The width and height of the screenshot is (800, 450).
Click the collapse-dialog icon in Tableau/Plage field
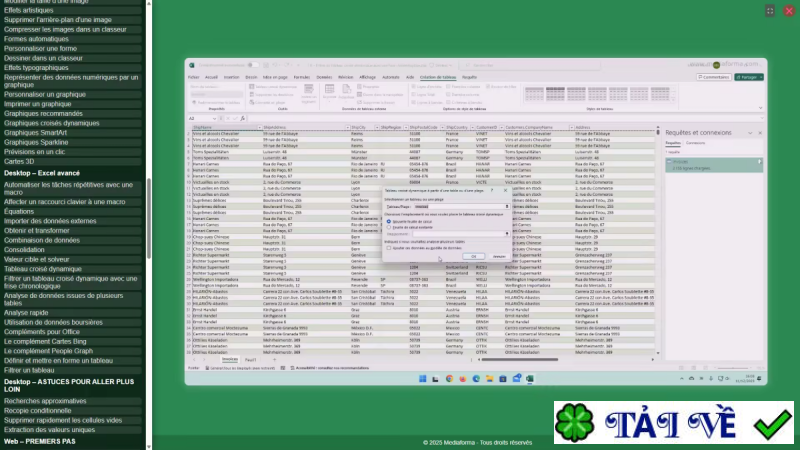pos(507,207)
